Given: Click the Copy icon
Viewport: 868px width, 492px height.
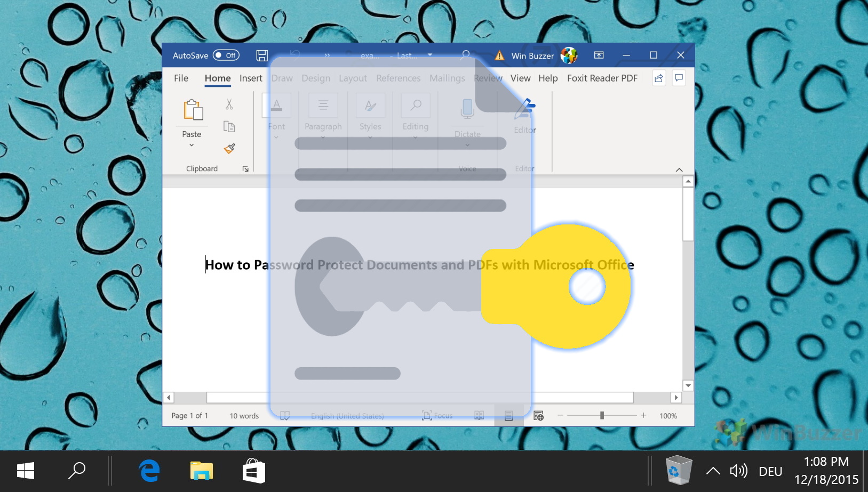Looking at the screenshot, I should [x=229, y=126].
